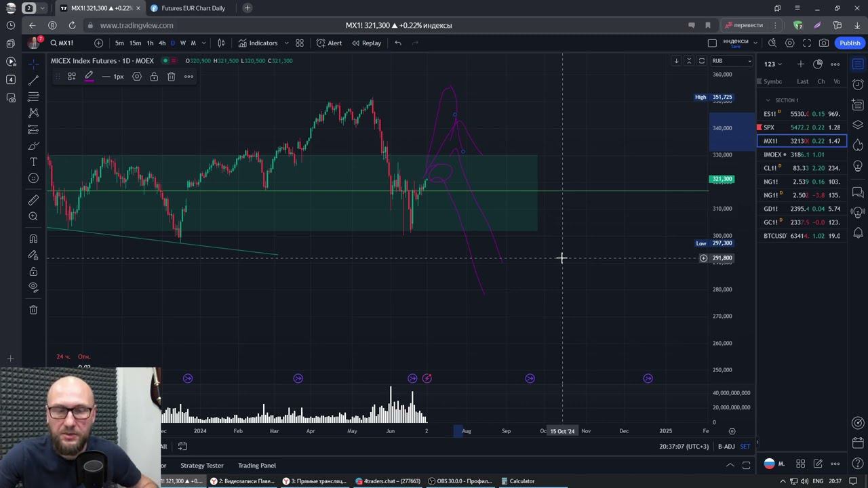Image resolution: width=868 pixels, height=488 pixels.
Task: Open Fibonacci retracement tools in left toolbar
Action: coord(33,96)
